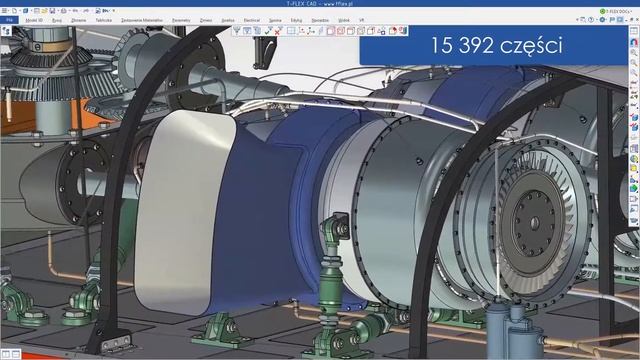640x360 pixels.
Task: Click the red-outlined face selection icon
Action: click(x=330, y=31)
